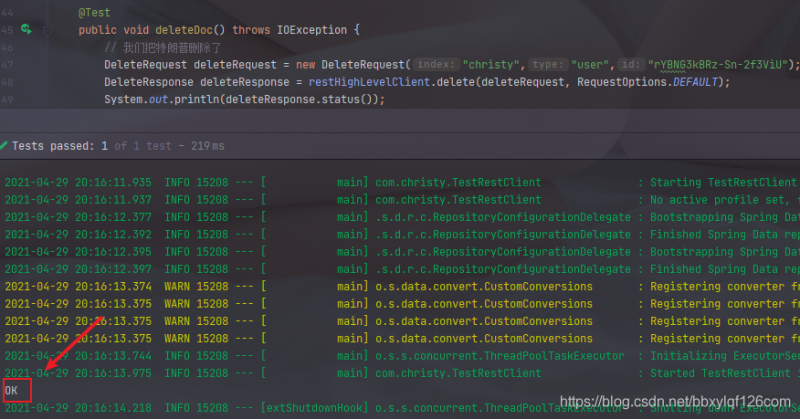Click the OK console output

pos(11,390)
